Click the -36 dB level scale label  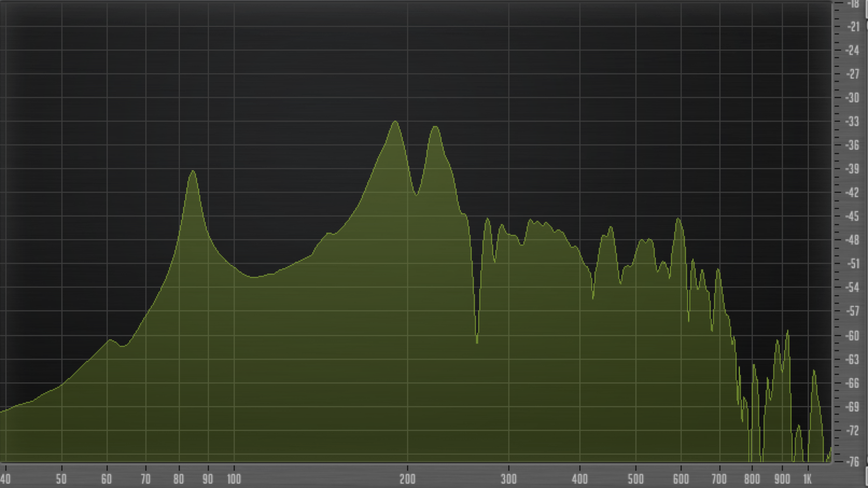tap(852, 145)
